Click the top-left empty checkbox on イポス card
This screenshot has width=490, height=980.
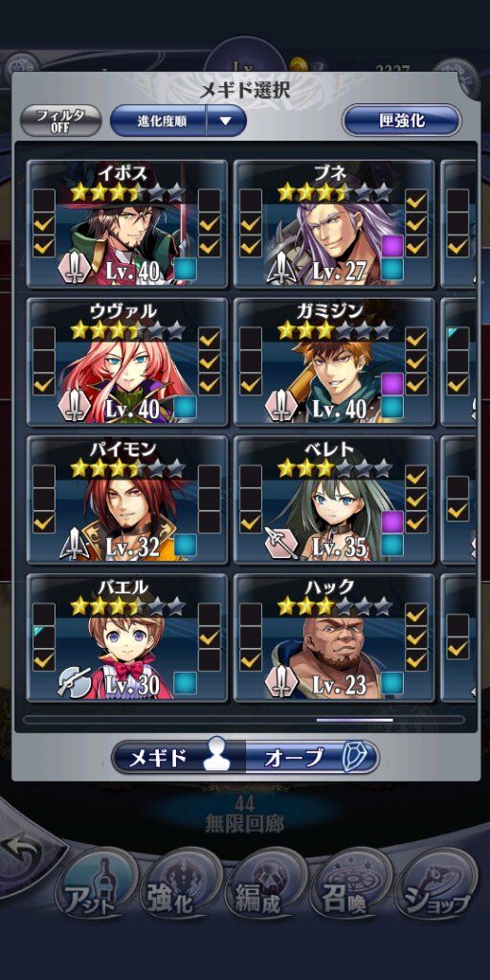coord(44,201)
